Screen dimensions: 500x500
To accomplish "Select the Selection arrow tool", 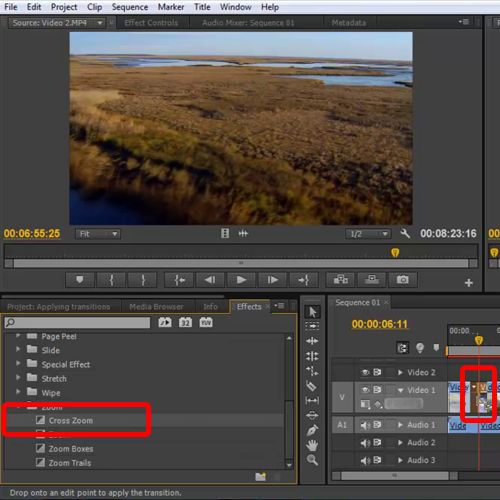I will (x=312, y=312).
